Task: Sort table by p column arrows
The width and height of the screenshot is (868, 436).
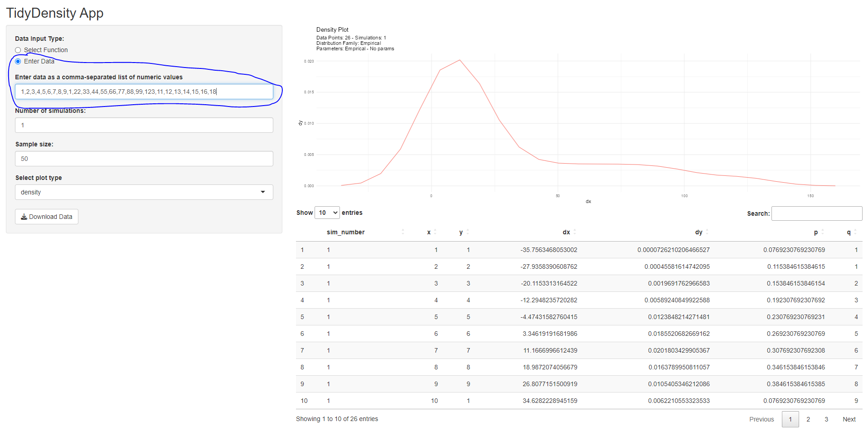Action: (x=823, y=232)
